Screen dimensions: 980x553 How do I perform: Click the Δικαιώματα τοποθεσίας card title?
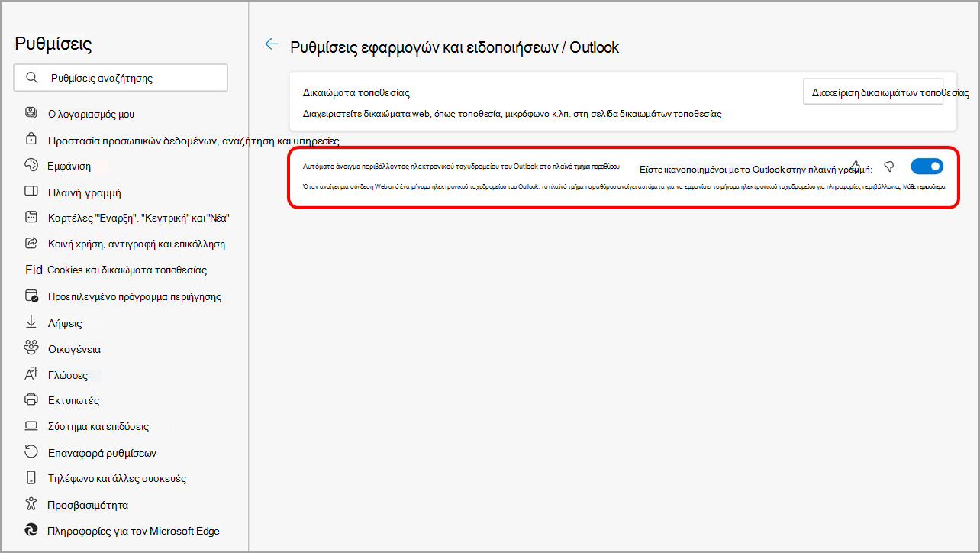tap(356, 92)
